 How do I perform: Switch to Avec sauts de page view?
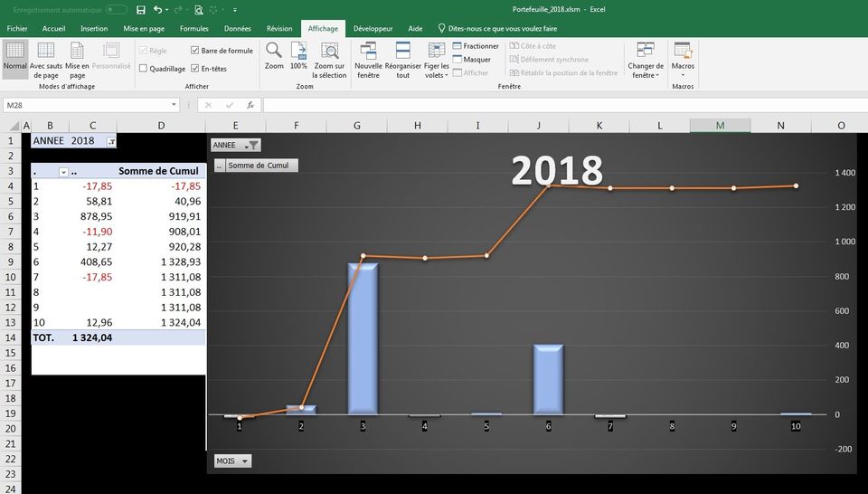point(46,60)
